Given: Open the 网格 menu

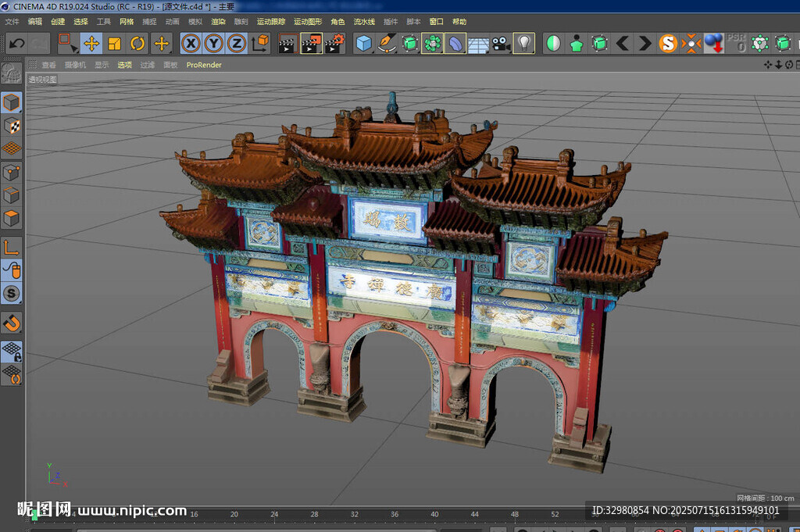Looking at the screenshot, I should coord(127,21).
